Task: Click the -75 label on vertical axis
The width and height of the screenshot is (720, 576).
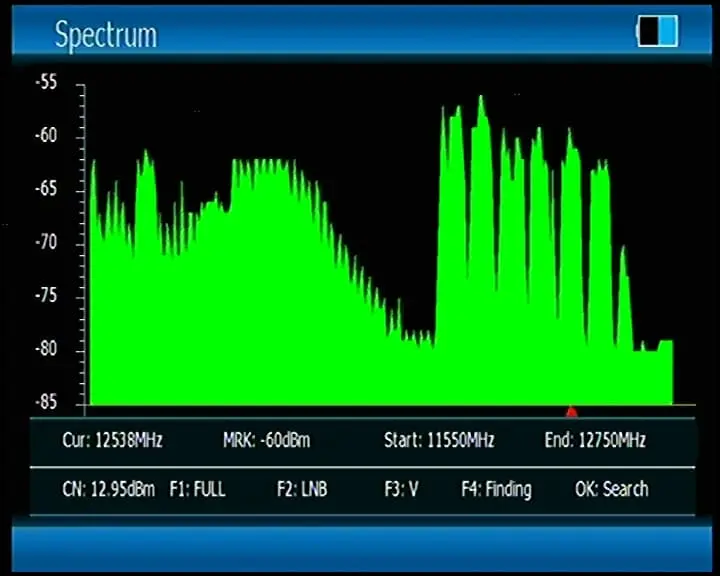Action: [46, 296]
